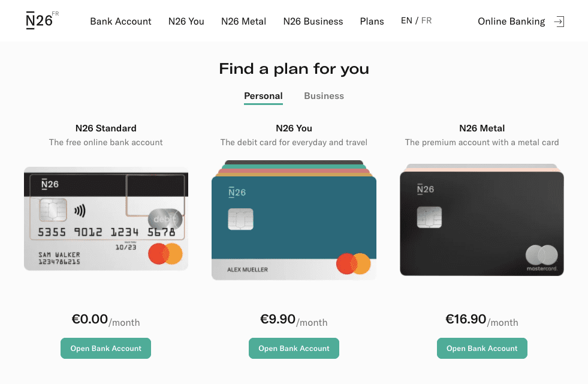Switch the site language to FR
Screen dimensions: 588x384
pos(426,20)
